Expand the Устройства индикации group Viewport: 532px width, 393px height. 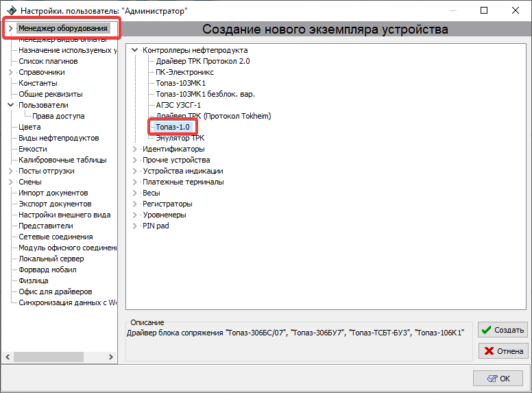click(x=134, y=171)
